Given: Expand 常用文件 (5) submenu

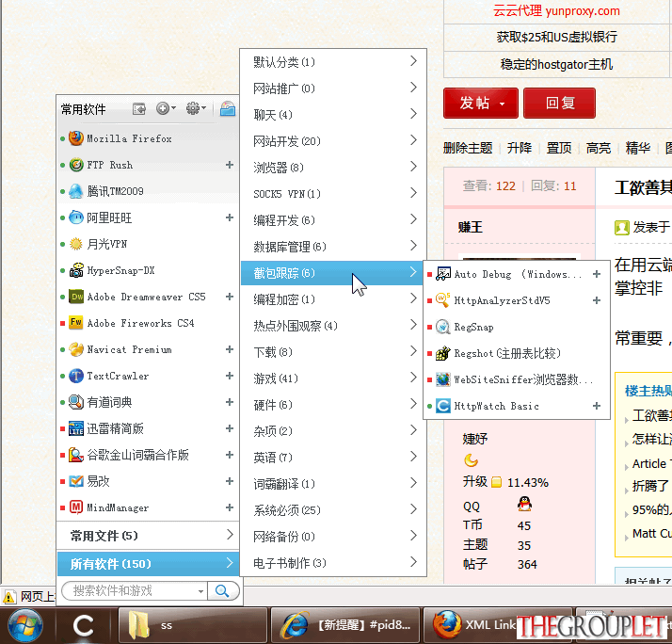Looking at the screenshot, I should (x=148, y=535).
